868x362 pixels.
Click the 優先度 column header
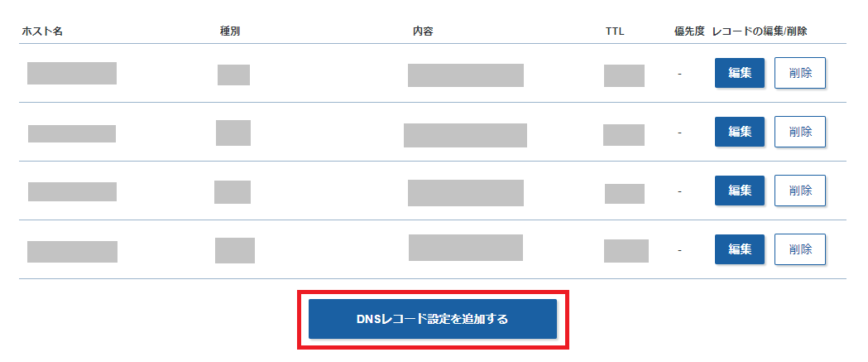tap(689, 31)
